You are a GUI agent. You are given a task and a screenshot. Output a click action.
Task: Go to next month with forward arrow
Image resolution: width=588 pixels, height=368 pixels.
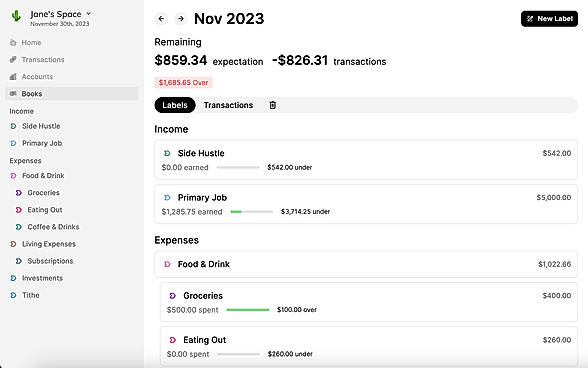(181, 18)
